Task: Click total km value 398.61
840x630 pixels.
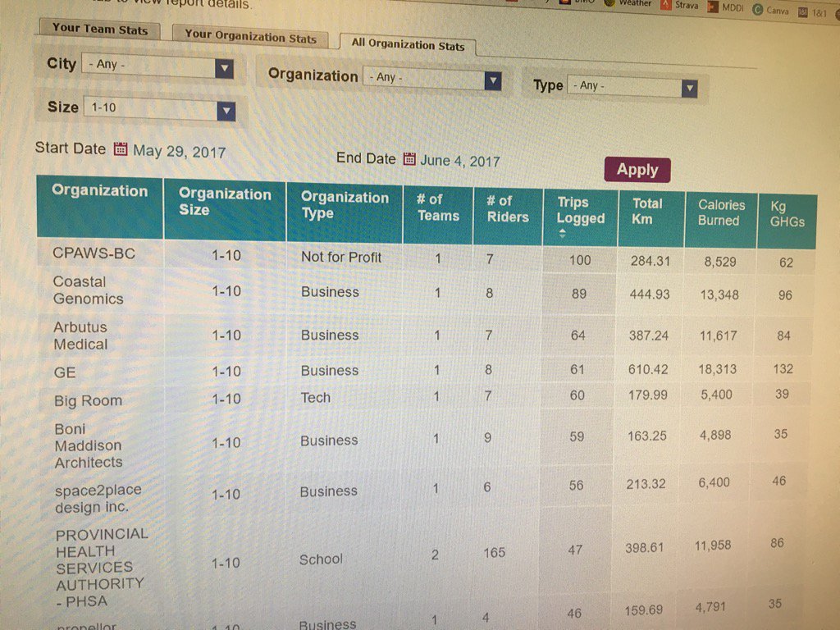Action: point(644,548)
